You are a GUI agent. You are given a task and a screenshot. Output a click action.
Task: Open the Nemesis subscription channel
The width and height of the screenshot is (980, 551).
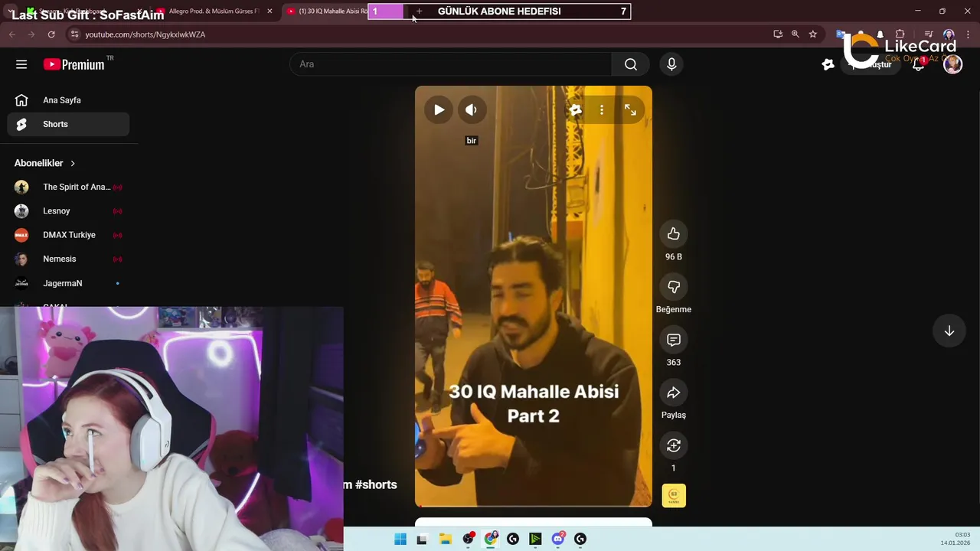pyautogui.click(x=68, y=259)
